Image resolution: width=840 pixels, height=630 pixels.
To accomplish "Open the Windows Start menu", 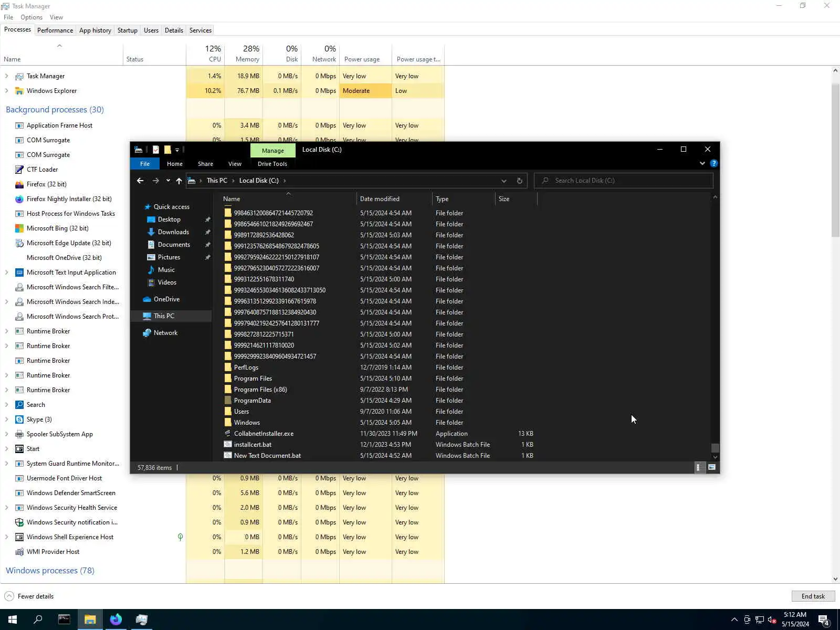I will (x=13, y=619).
